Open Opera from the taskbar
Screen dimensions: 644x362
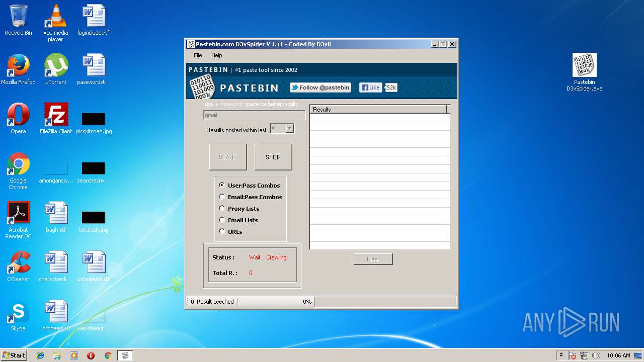point(91,355)
